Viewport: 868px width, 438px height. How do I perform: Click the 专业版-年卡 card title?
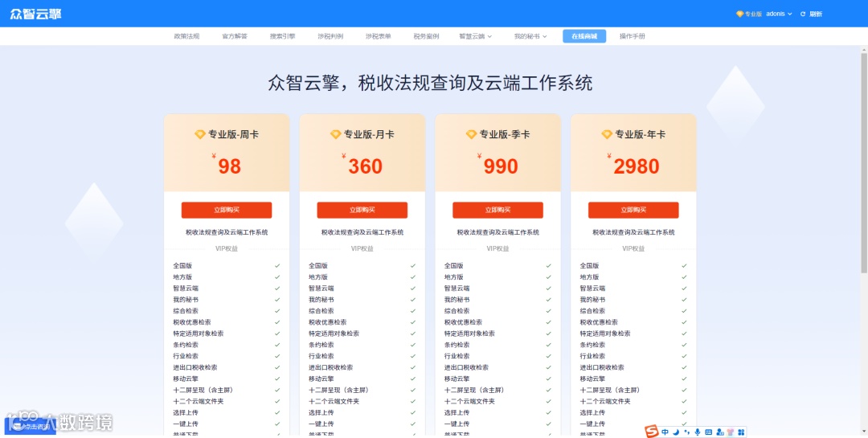pyautogui.click(x=640, y=134)
